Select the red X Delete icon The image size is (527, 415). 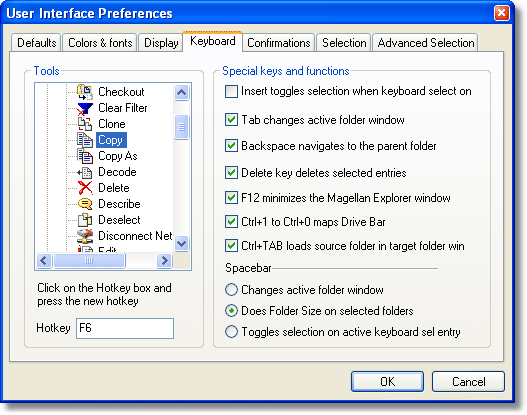pyautogui.click(x=85, y=188)
